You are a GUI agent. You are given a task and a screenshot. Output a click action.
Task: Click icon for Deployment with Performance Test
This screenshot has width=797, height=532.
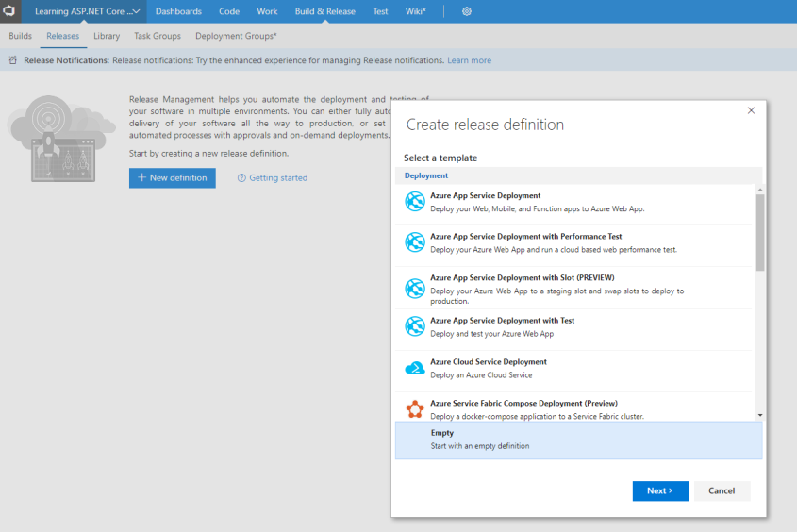pos(415,242)
